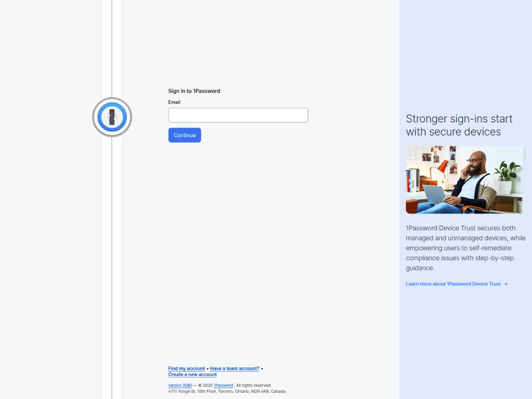The image size is (532, 399).
Task: Open Learn more about 1Password Device Trust
Action: pyautogui.click(x=452, y=283)
